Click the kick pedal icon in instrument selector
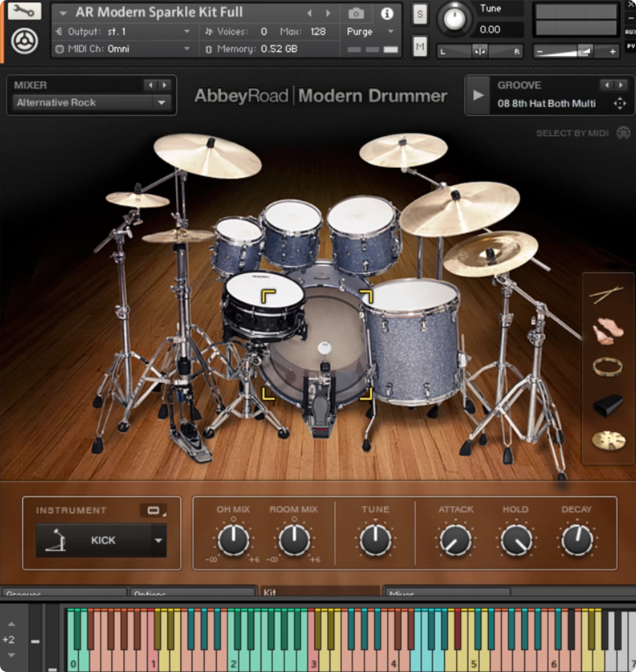This screenshot has width=636, height=672. pyautogui.click(x=56, y=540)
